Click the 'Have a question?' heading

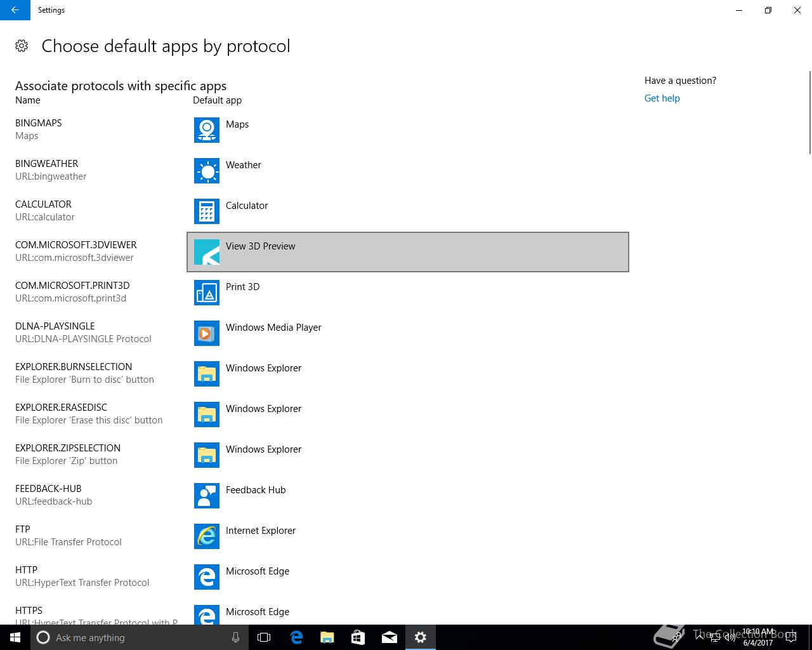[680, 81]
